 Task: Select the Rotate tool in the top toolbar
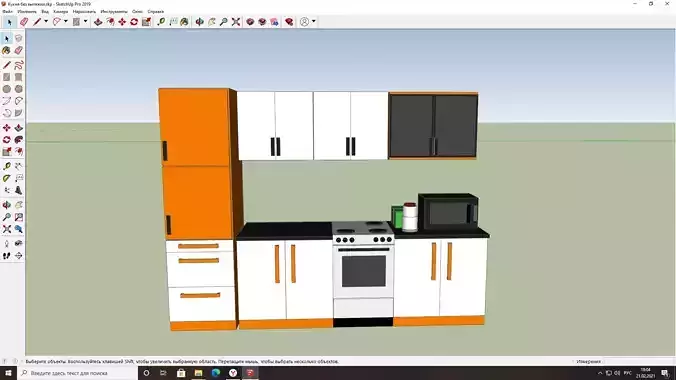coord(134,22)
